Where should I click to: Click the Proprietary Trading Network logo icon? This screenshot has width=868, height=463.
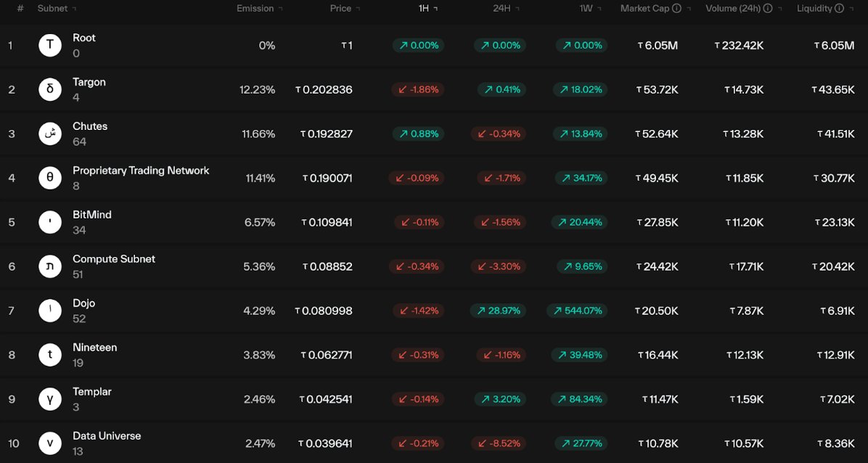point(50,179)
